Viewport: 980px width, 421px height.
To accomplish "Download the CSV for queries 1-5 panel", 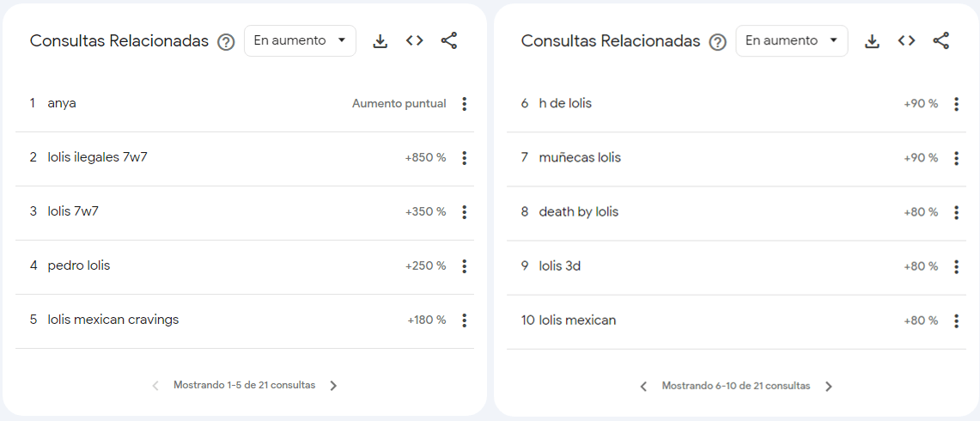I will [380, 41].
